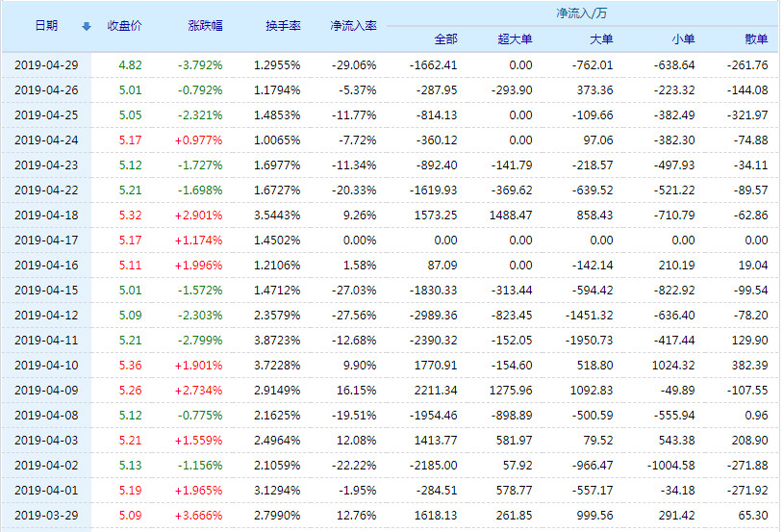Select the 2019-04-17 row date
Viewport: 783px width, 532px height.
(46, 241)
